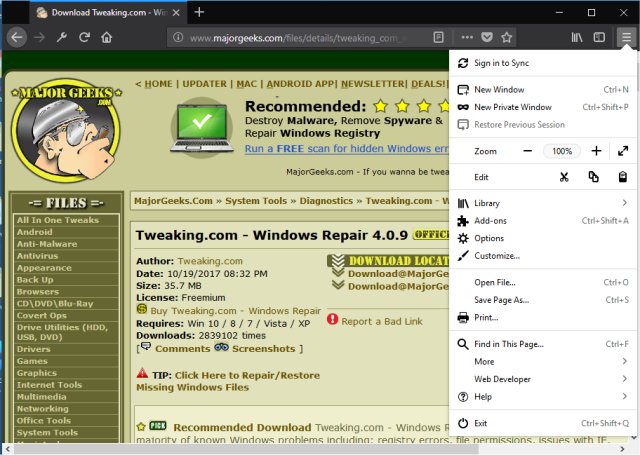Expand the Web Developer submenu
640x455 pixels.
pyautogui.click(x=543, y=379)
